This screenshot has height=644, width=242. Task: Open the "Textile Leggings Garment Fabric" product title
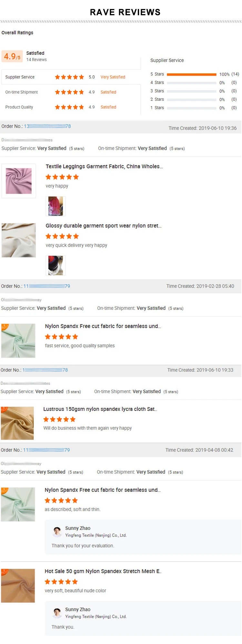(104, 166)
